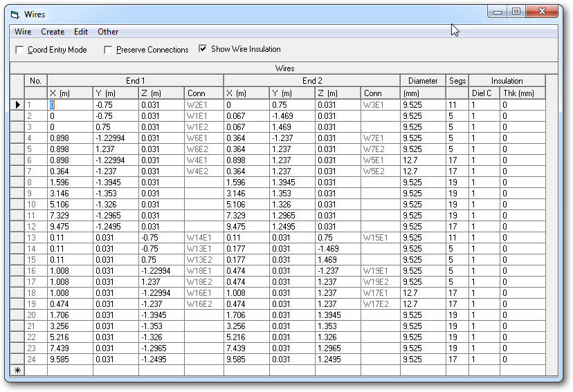573x392 pixels.
Task: Click End 2 Conn cell W15E1
Action: (x=381, y=238)
